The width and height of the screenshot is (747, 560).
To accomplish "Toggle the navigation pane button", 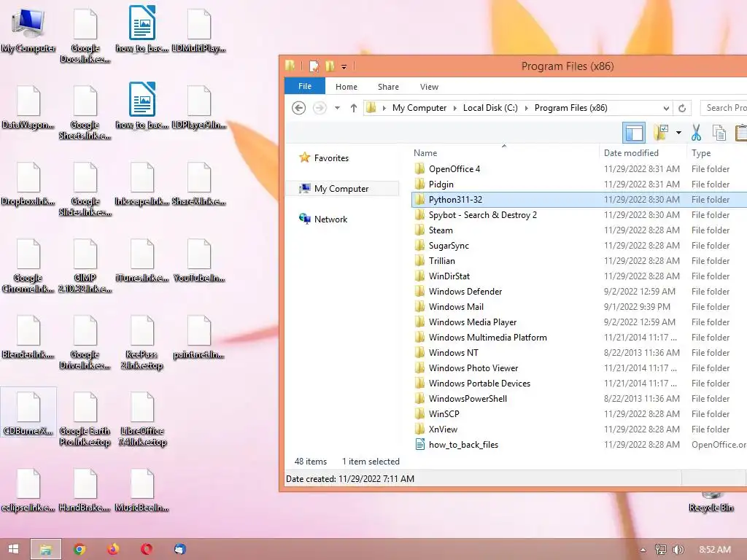I will pyautogui.click(x=634, y=133).
